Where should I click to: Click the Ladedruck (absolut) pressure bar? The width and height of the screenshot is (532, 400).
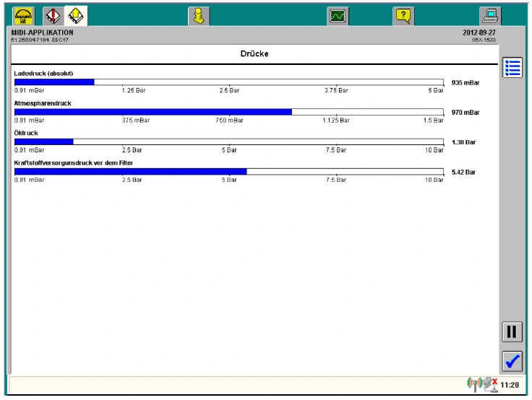tap(228, 82)
